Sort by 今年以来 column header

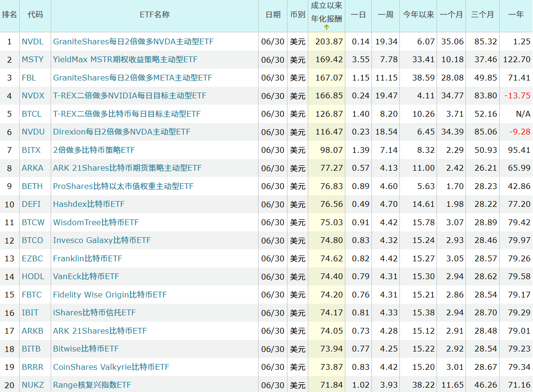pos(419,14)
